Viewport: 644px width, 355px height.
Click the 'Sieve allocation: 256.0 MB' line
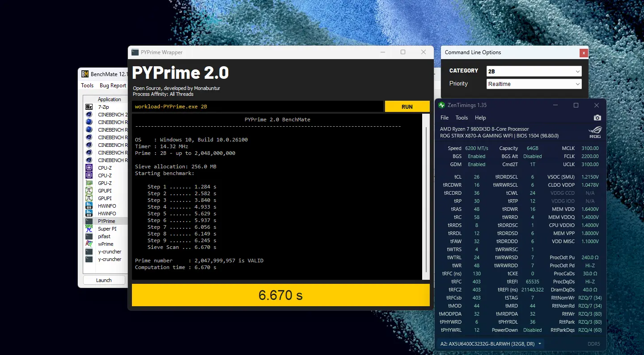coord(176,167)
